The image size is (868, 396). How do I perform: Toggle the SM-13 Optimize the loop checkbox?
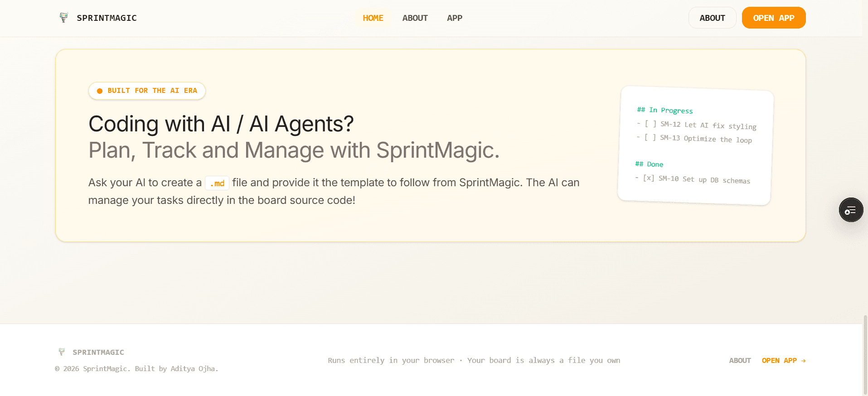click(x=650, y=137)
